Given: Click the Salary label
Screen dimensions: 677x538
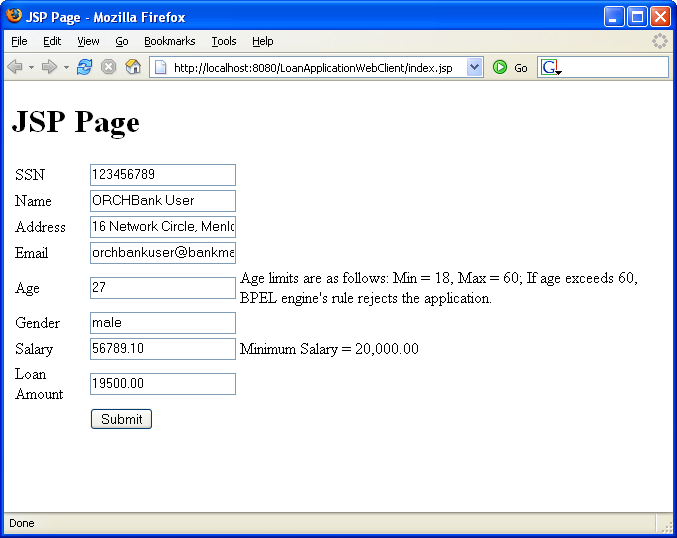Looking at the screenshot, I should 34,349.
